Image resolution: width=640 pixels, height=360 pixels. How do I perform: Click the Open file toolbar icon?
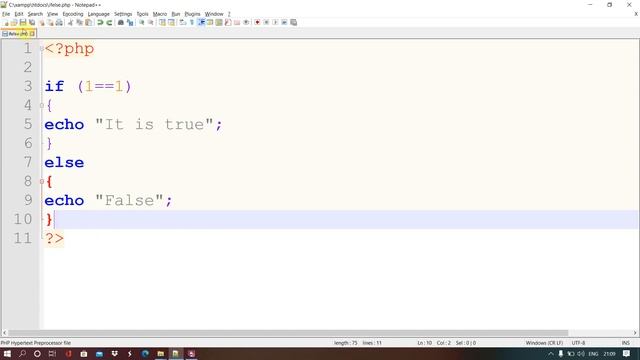pos(14,23)
